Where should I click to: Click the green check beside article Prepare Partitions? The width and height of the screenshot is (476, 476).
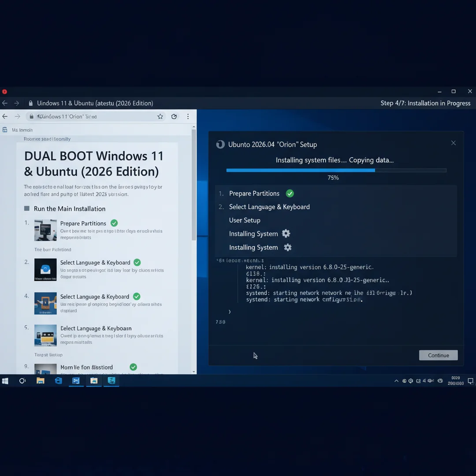114,223
